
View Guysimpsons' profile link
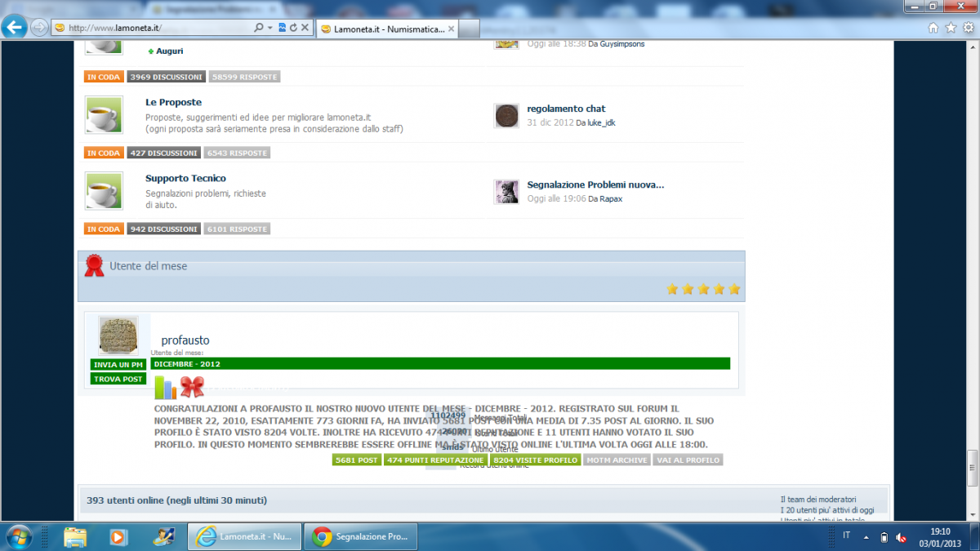coord(622,44)
